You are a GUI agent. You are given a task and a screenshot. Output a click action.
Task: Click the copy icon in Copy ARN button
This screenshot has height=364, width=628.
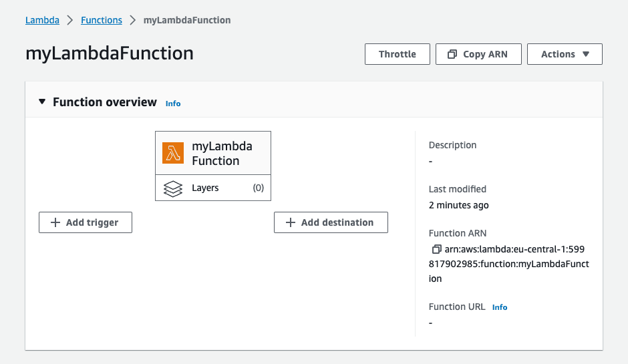pyautogui.click(x=452, y=54)
